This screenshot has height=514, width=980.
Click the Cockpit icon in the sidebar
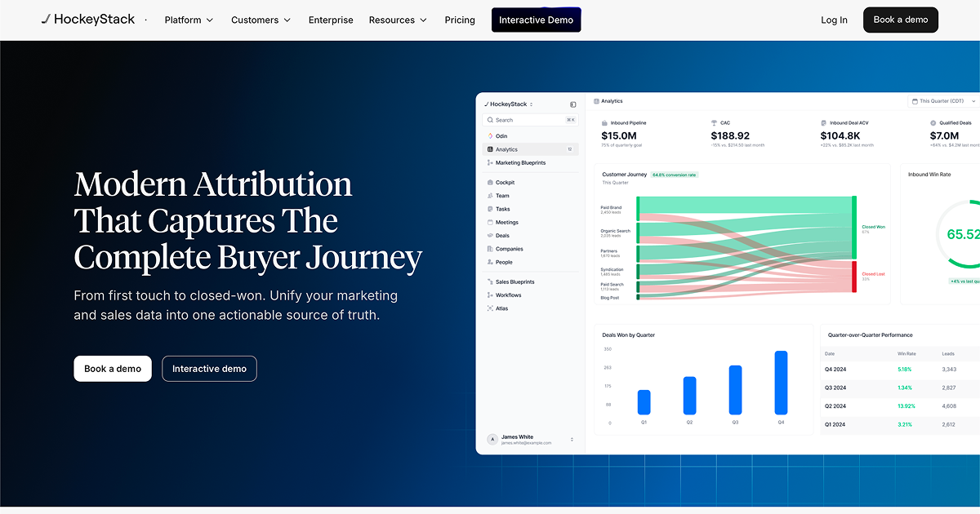pos(490,183)
